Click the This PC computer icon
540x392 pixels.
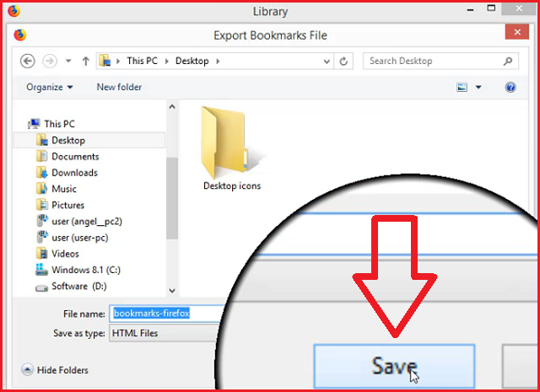pos(34,124)
